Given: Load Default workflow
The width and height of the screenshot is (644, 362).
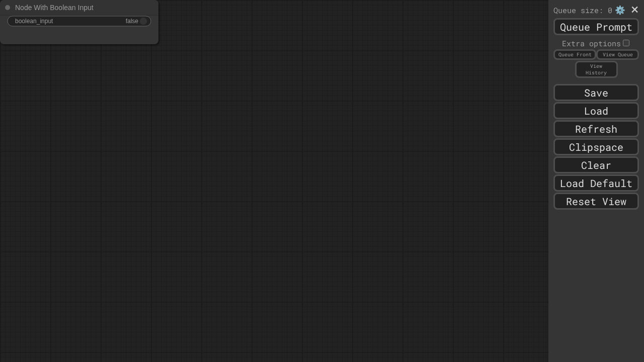Looking at the screenshot, I should (596, 184).
